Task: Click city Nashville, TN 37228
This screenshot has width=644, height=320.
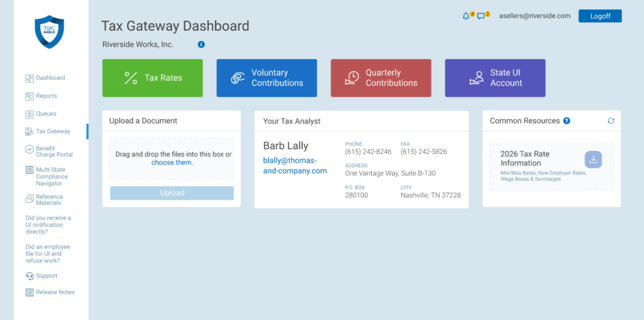Action: 430,196
